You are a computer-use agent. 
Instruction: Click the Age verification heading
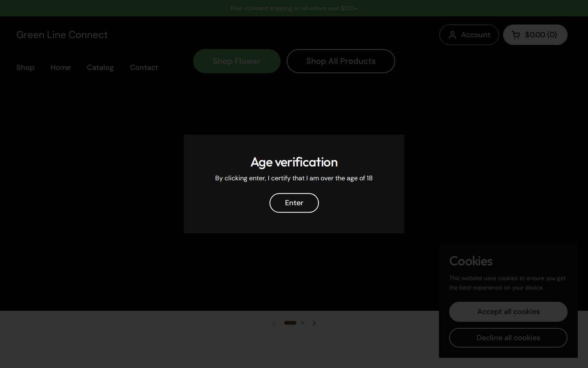coord(294,162)
